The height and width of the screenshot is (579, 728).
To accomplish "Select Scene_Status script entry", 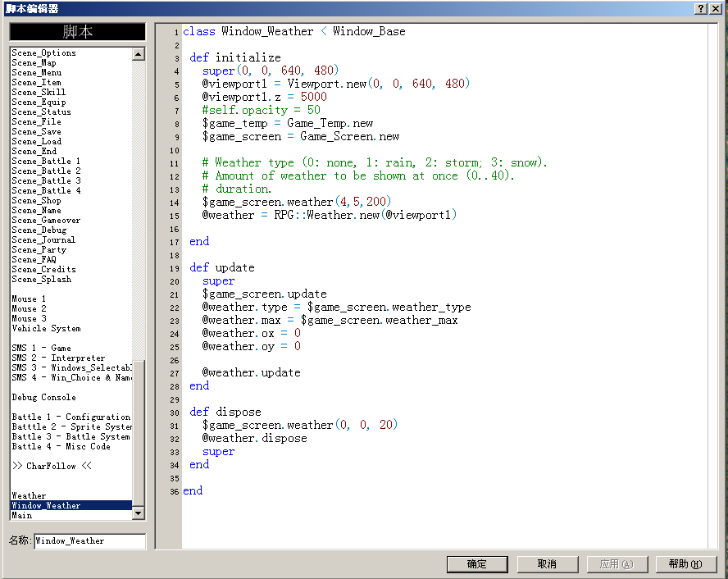I will coord(41,112).
